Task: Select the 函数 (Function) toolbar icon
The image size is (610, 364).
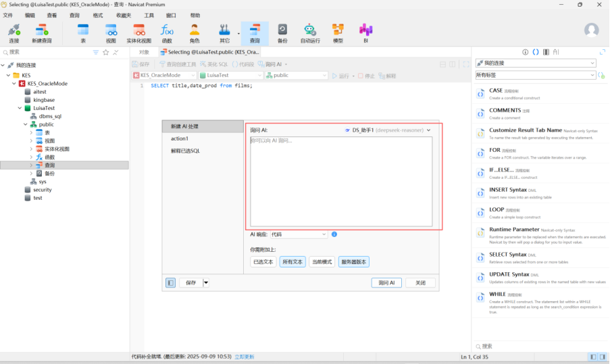Action: 167,33
